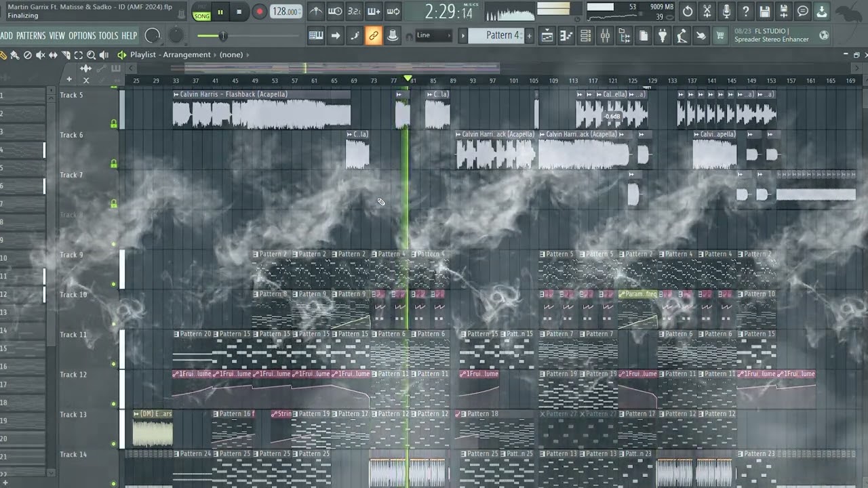Expand the (none) clip source arrow

[248, 55]
